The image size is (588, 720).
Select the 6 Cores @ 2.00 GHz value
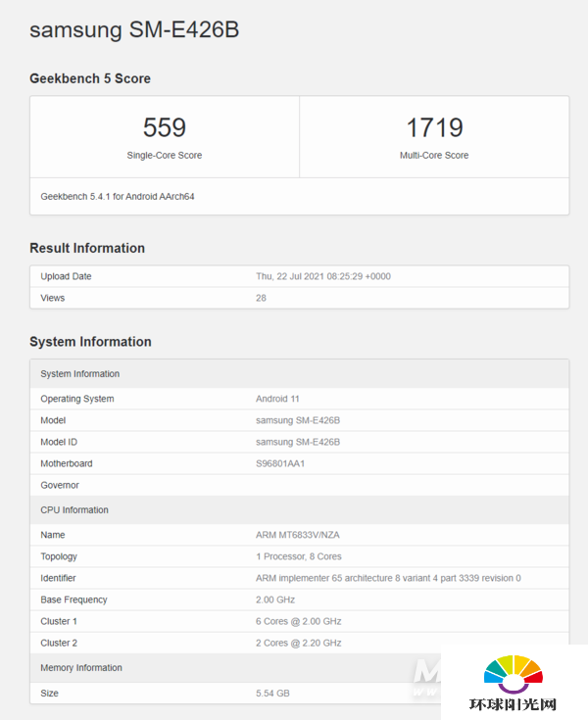[299, 621]
